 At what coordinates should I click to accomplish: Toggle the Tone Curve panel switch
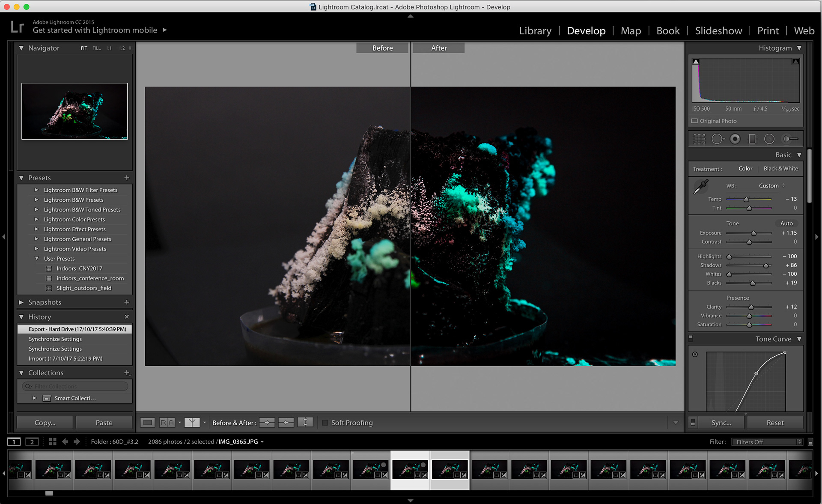[691, 338]
